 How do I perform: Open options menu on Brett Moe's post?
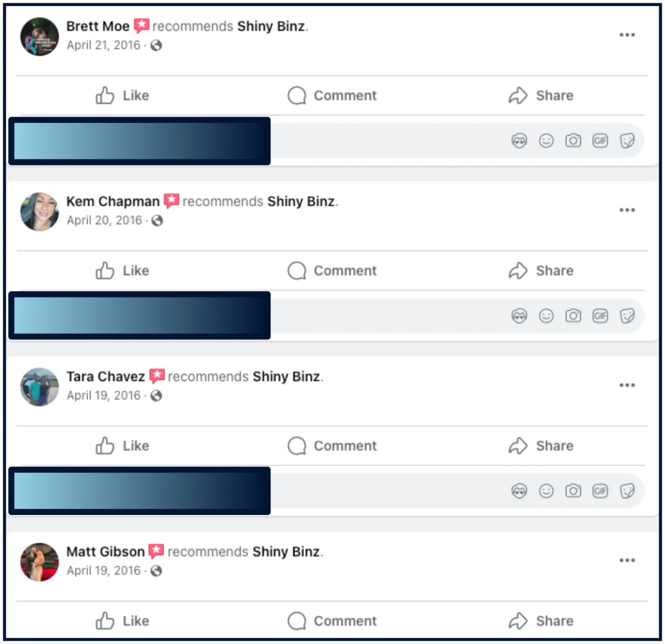coord(627,35)
